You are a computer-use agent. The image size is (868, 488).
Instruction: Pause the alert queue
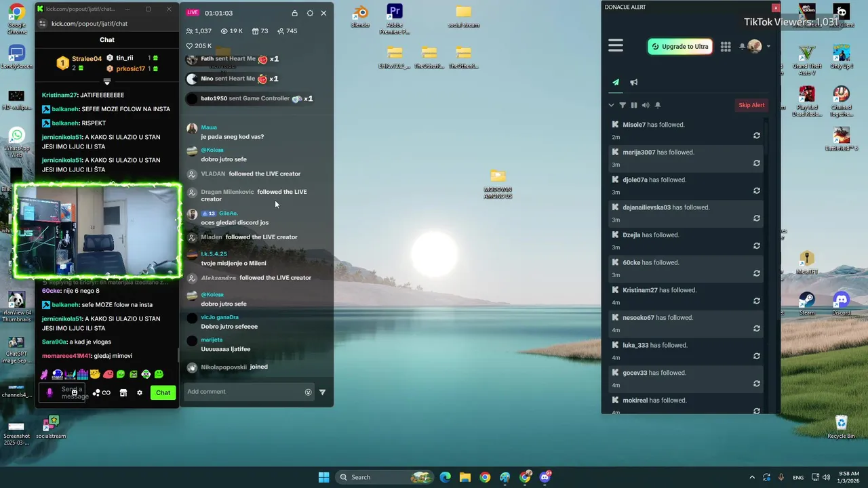tap(634, 105)
